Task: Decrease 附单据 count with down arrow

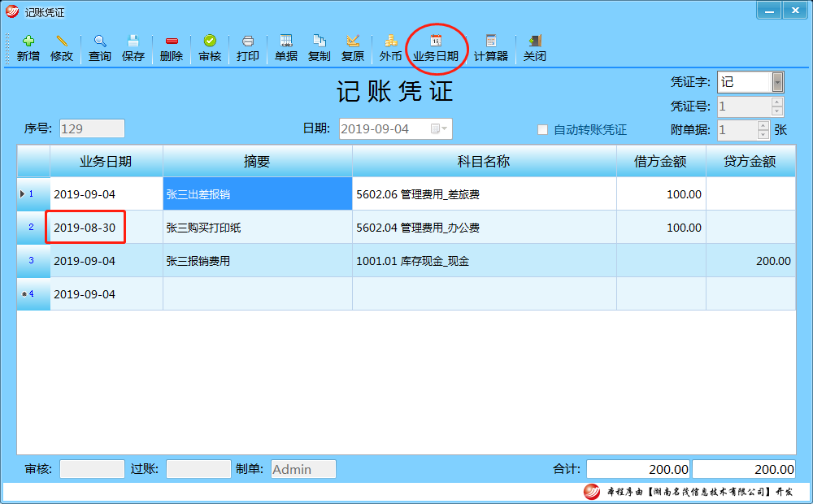Action: (763, 134)
